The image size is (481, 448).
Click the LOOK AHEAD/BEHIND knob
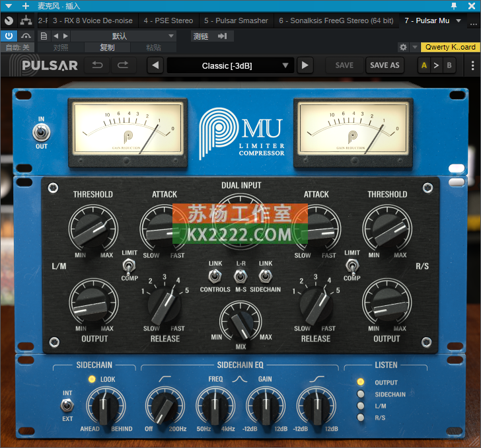click(x=106, y=406)
